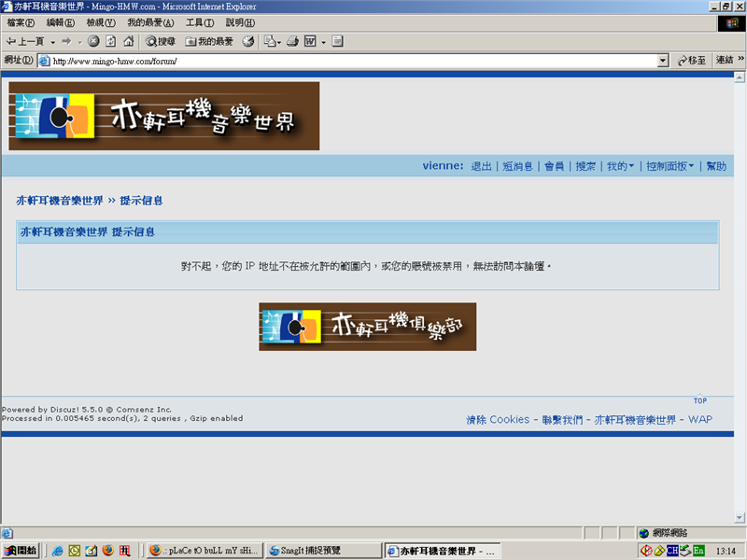747x560 pixels.
Task: Launch Firefox from the quick launch bar
Action: pos(107,551)
